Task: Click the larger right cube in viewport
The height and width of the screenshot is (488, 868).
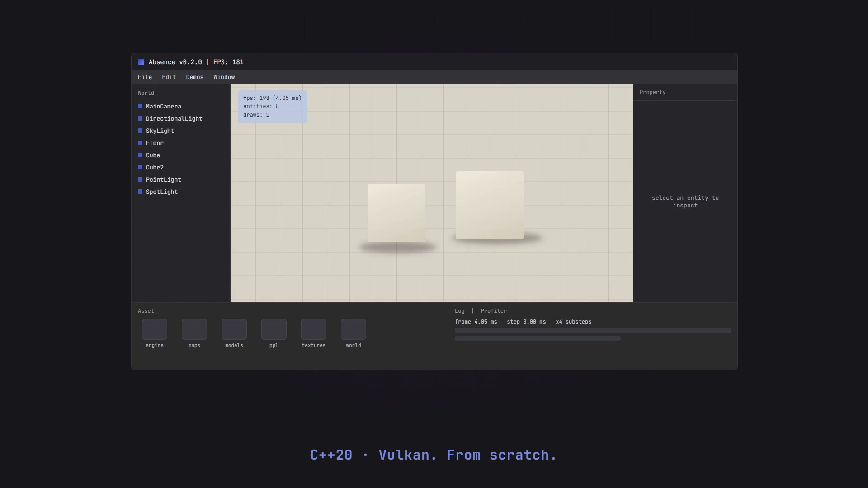Action: pyautogui.click(x=490, y=205)
